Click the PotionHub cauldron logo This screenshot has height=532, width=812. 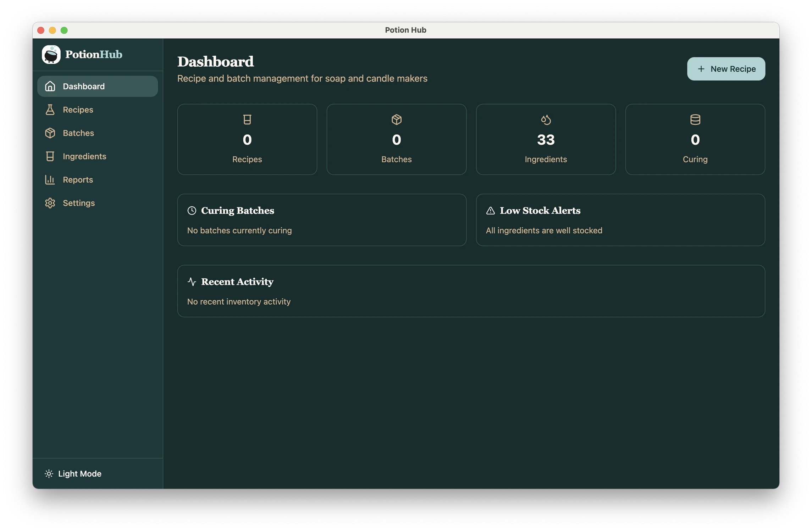(x=51, y=54)
